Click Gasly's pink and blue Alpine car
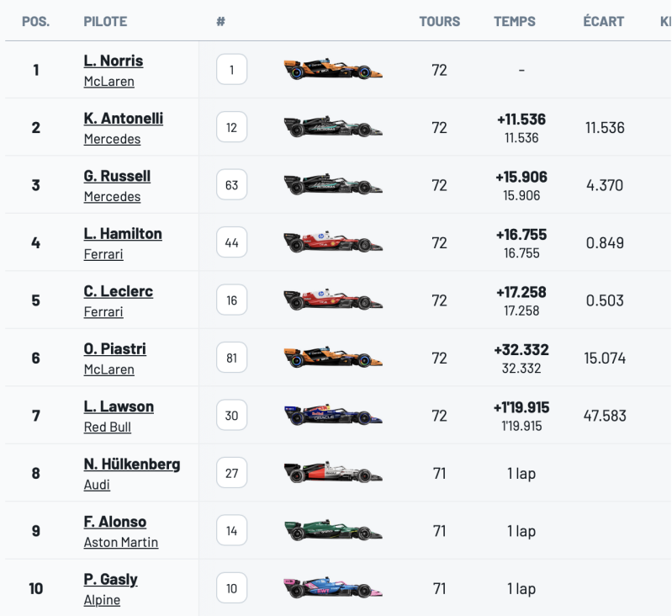Screen dimensions: 672x616 coord(333,587)
